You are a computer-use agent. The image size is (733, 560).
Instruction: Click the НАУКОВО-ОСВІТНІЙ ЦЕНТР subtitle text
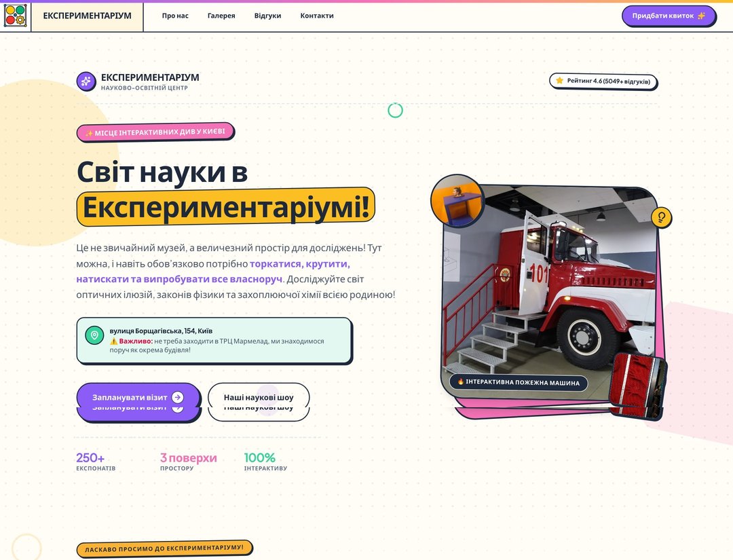(145, 88)
